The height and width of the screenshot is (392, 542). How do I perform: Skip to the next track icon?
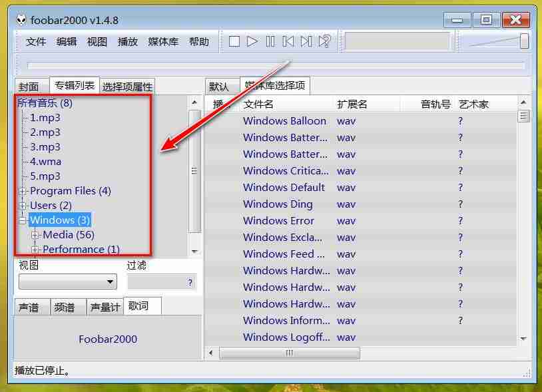coord(306,42)
